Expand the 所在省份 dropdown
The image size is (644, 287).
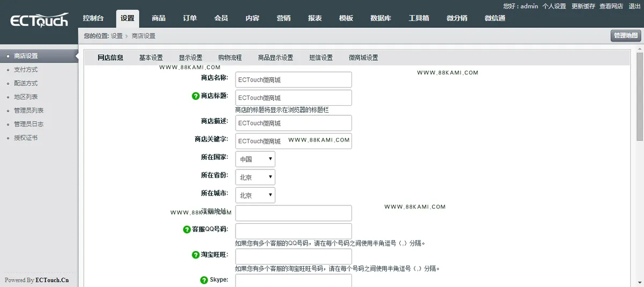pos(255,177)
